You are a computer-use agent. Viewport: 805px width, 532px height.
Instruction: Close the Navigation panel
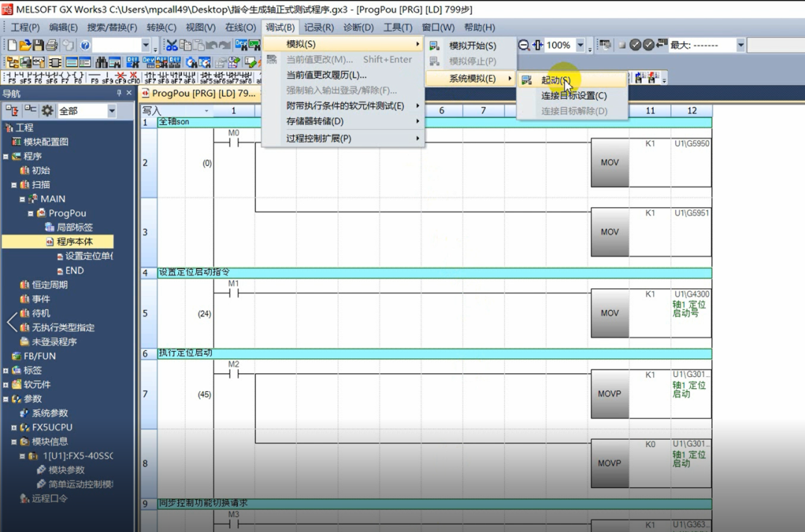[129, 93]
